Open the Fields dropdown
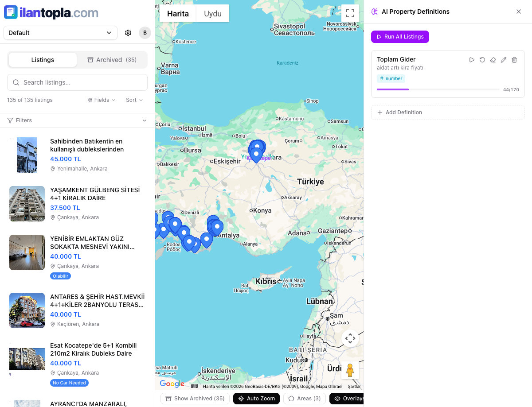 pos(102,100)
